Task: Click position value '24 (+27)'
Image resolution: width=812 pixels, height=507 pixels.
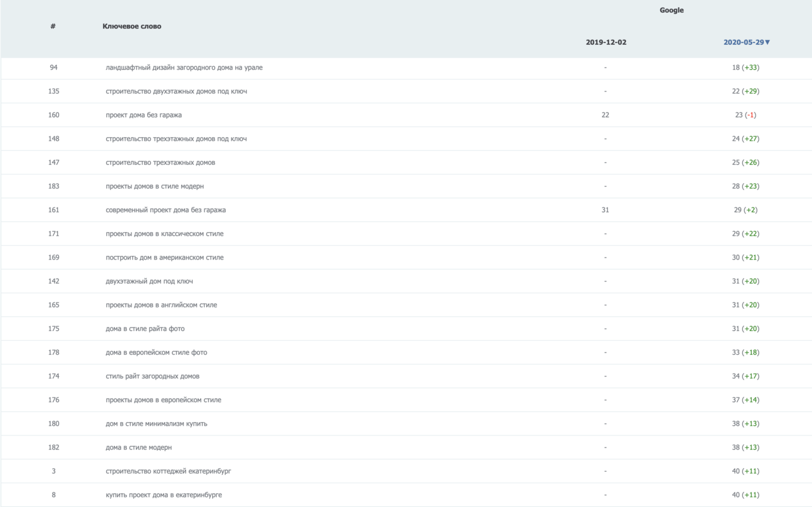Action: [745, 138]
